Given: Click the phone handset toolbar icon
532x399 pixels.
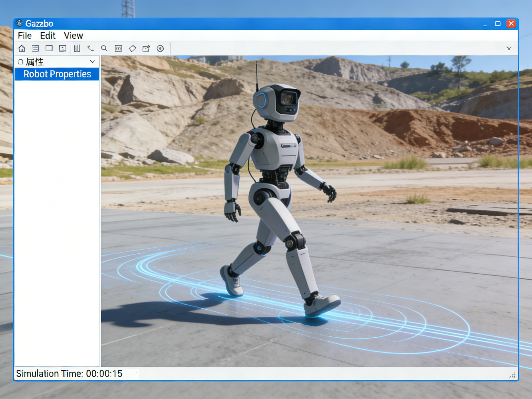Looking at the screenshot, I should [x=90, y=48].
